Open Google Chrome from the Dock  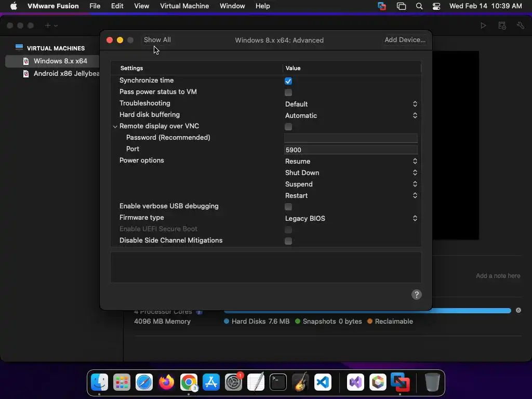(x=189, y=382)
